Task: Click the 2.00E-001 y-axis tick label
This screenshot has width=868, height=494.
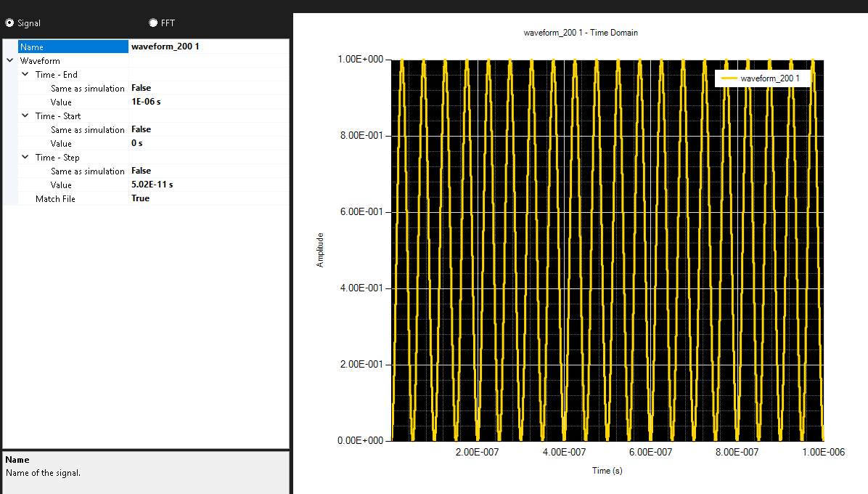Action: [361, 365]
